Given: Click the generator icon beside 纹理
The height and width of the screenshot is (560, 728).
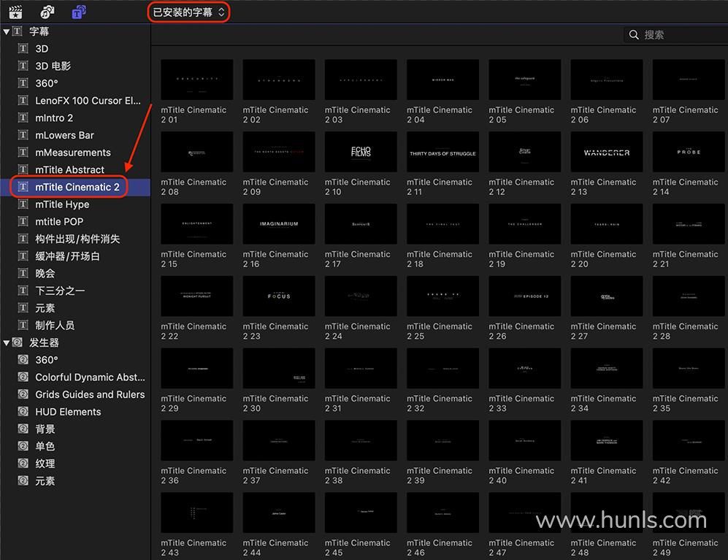Looking at the screenshot, I should [23, 464].
